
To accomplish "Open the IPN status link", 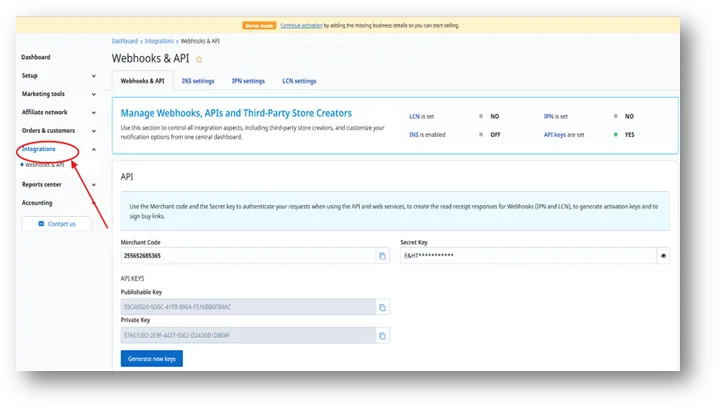I will point(548,117).
